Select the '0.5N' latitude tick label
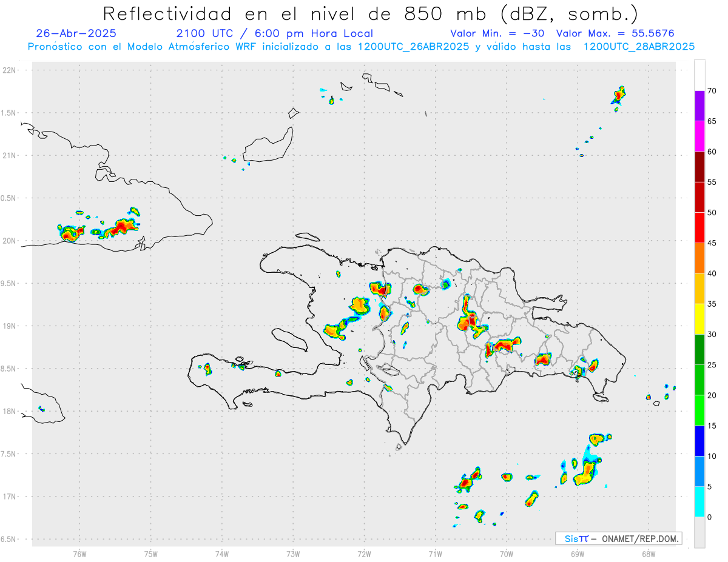This screenshot has width=728, height=562. 8,198
